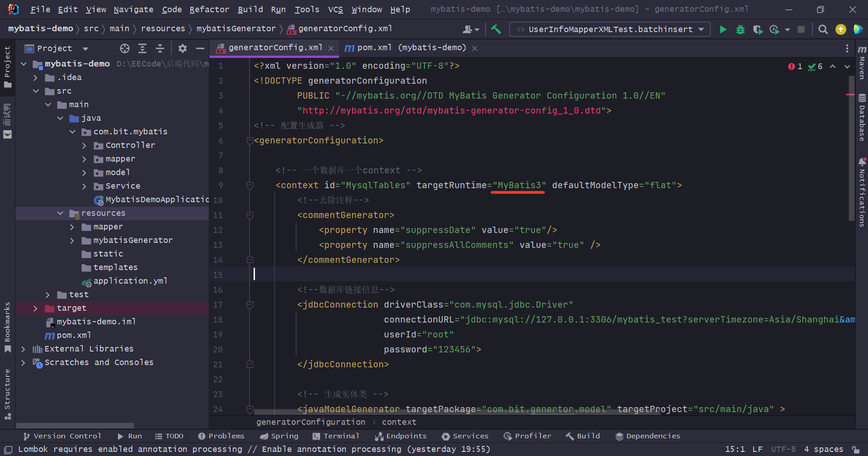Click the error indicator in editor
This screenshot has width=868, height=456.
(795, 66)
